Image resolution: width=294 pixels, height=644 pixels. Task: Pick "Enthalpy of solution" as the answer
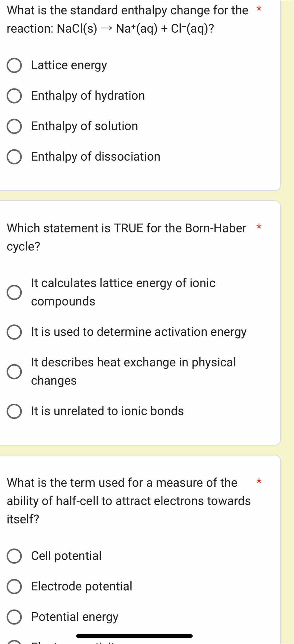click(x=84, y=126)
